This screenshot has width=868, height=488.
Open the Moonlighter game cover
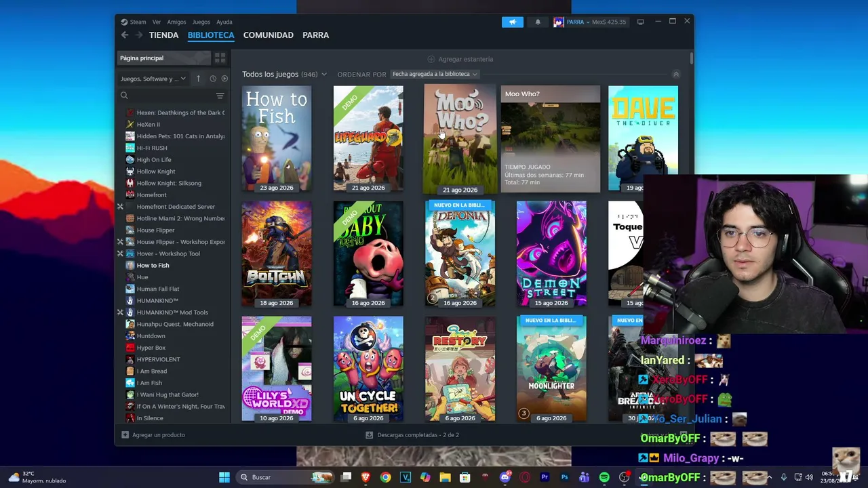[x=551, y=369]
